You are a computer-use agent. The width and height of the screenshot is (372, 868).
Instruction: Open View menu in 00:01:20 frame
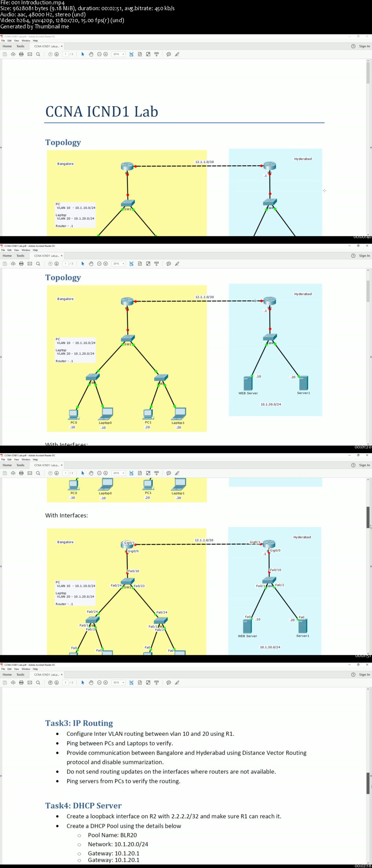(16, 250)
